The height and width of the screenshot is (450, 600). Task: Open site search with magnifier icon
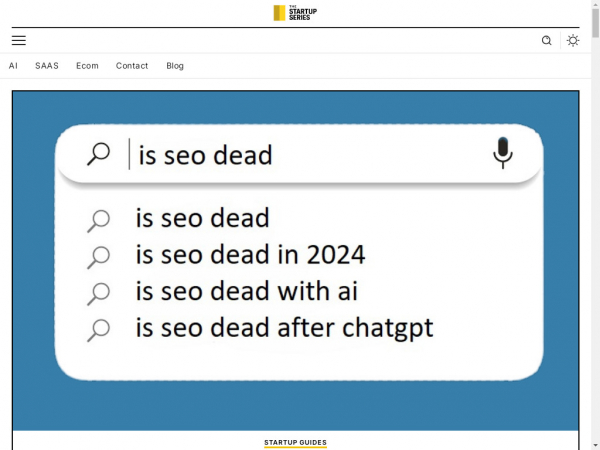546,41
